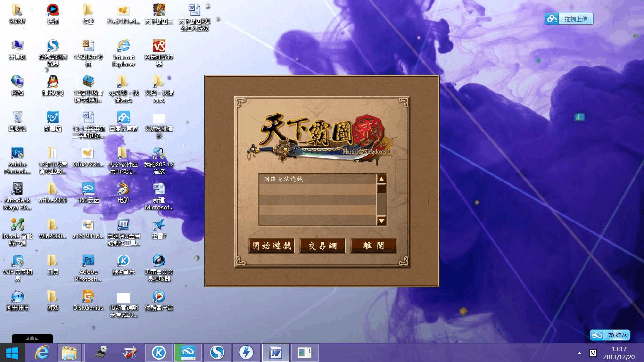The image size is (644, 362).
Task: Open the 交易網 trading site button
Action: 322,246
